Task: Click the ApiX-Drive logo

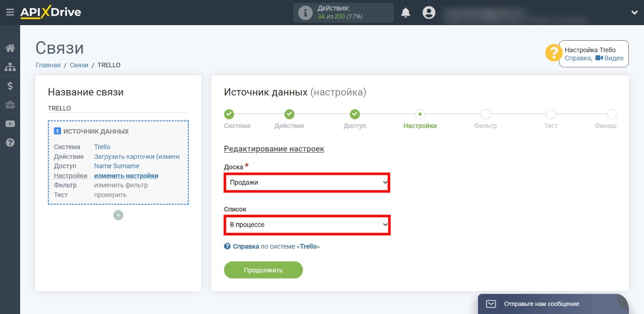Action: (50, 13)
